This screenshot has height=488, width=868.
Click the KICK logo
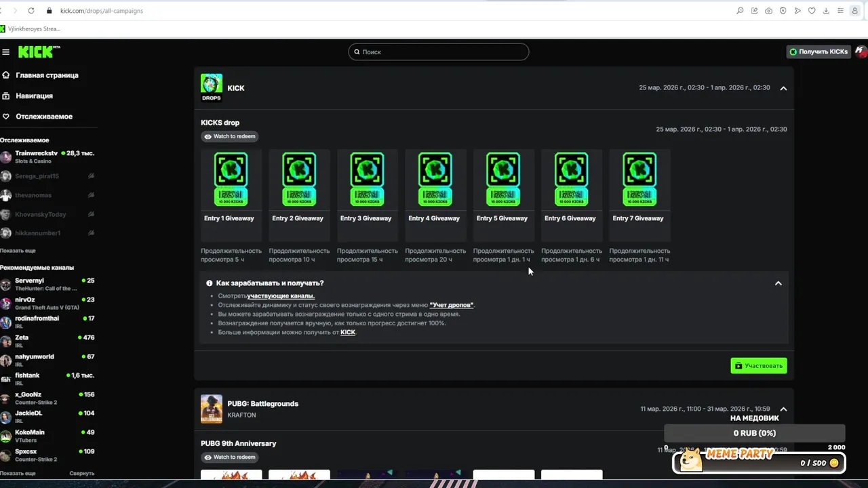(x=39, y=52)
